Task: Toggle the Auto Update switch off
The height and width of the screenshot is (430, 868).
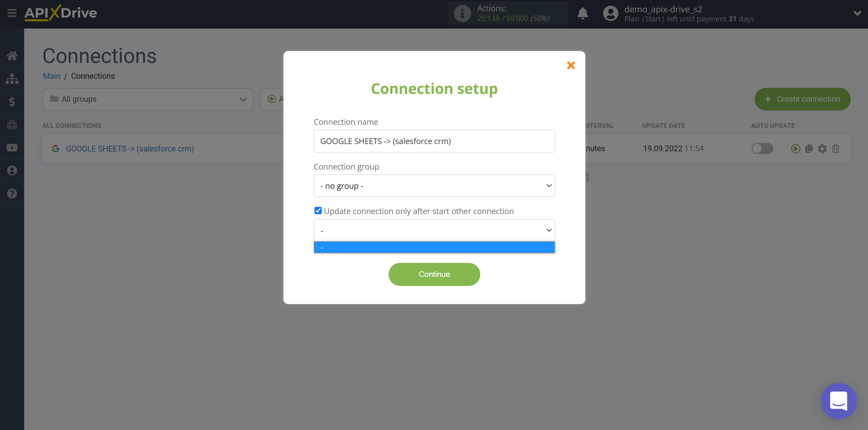Action: click(x=763, y=148)
